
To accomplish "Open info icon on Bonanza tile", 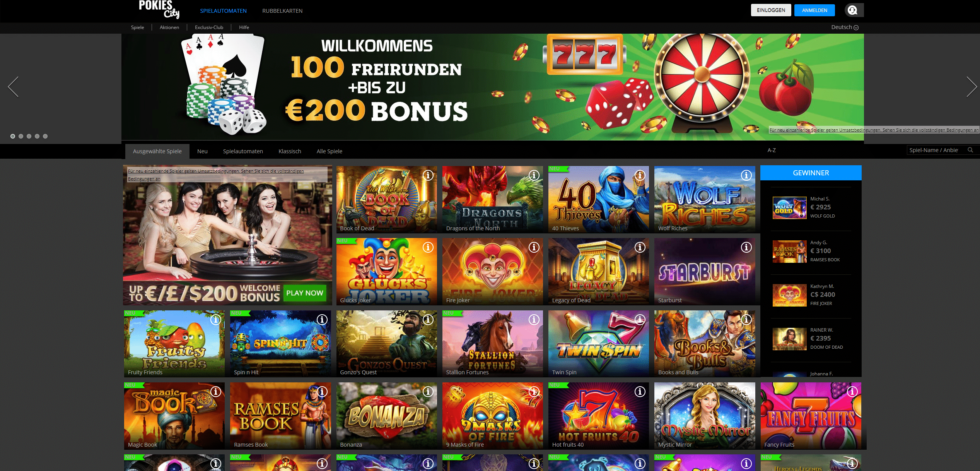I will point(428,392).
